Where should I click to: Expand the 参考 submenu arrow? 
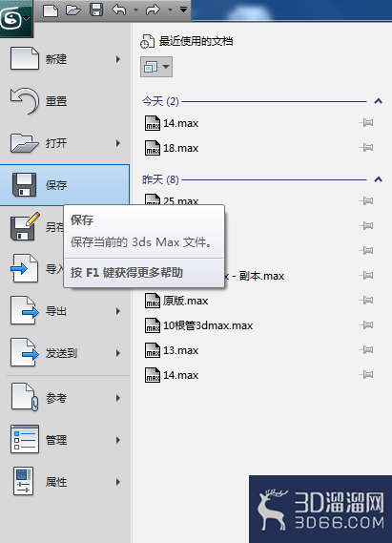[x=118, y=398]
